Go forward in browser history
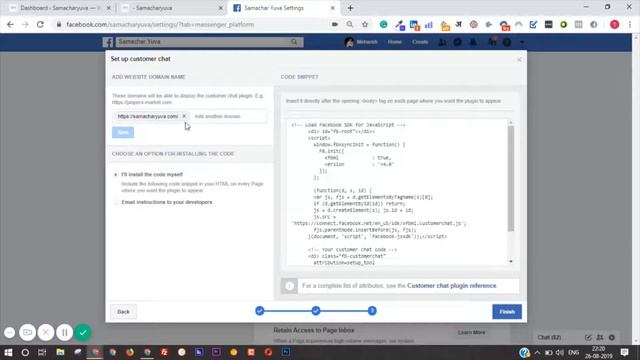 (x=25, y=24)
